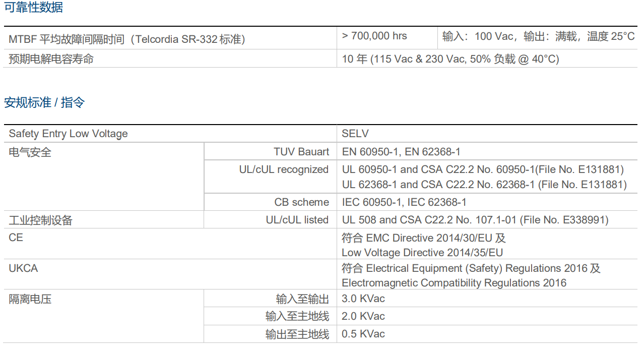Select the SELV value cell
Viewport: 644px width, 348px height.
click(x=355, y=134)
